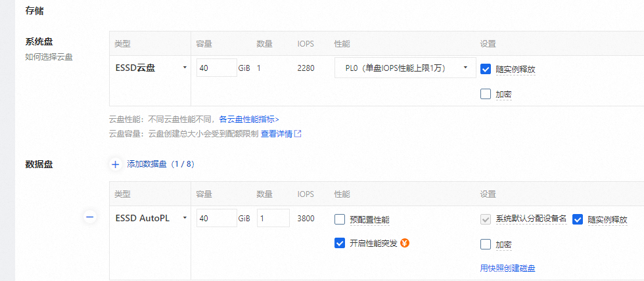Enable data disk 加密 checkbox
This screenshot has width=644, height=281.
(x=486, y=244)
